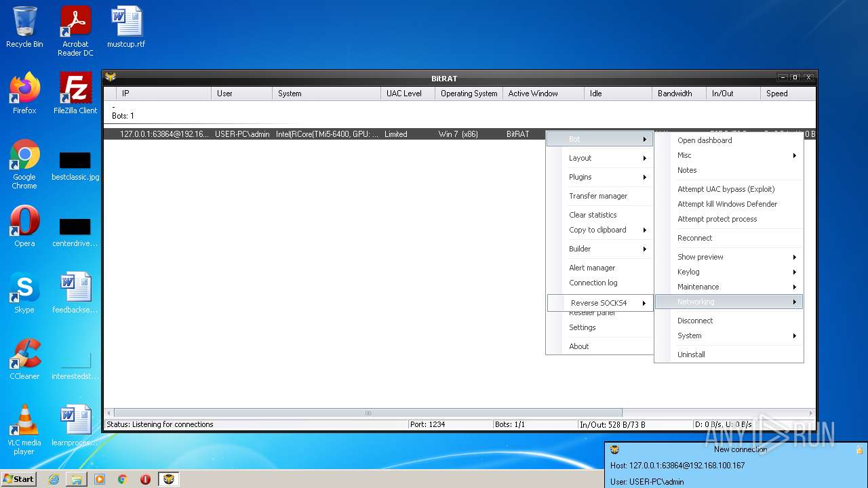868x488 pixels.
Task: Open About from context menu
Action: click(599, 346)
